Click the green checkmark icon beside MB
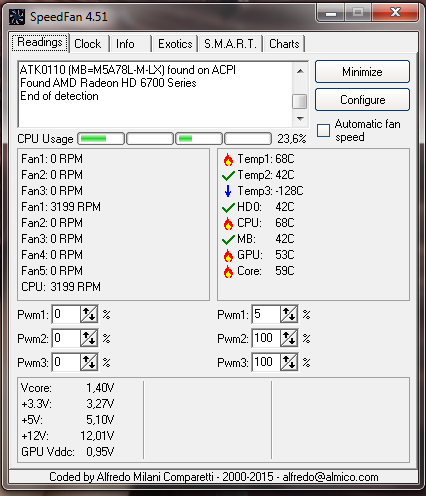 pos(228,239)
